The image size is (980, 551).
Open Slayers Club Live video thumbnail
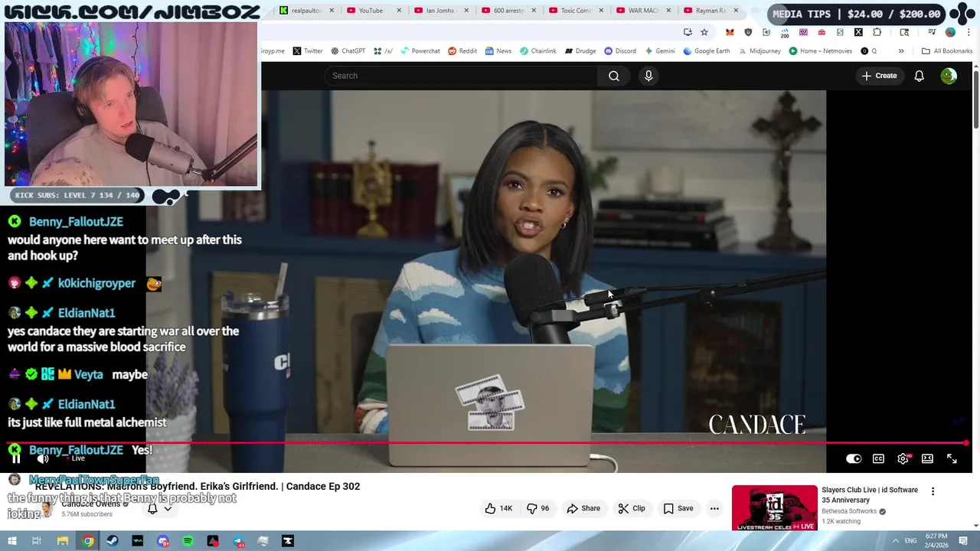coord(774,508)
